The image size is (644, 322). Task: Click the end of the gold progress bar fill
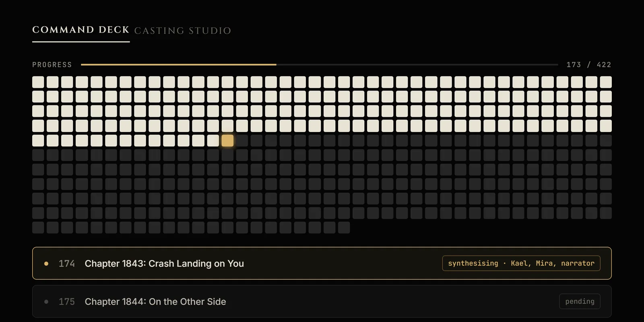tap(276, 64)
